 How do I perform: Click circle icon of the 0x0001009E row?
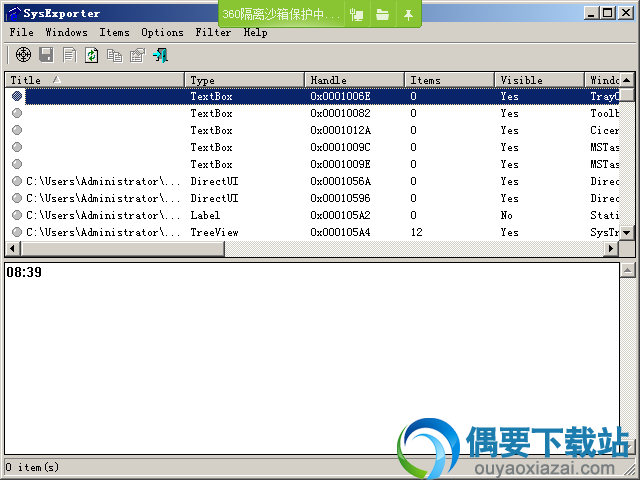tap(17, 164)
